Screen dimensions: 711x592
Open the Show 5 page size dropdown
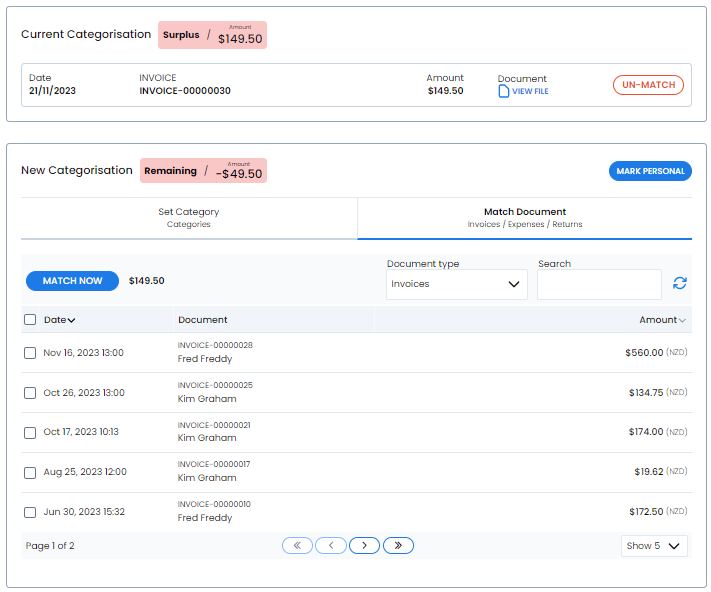[654, 546]
